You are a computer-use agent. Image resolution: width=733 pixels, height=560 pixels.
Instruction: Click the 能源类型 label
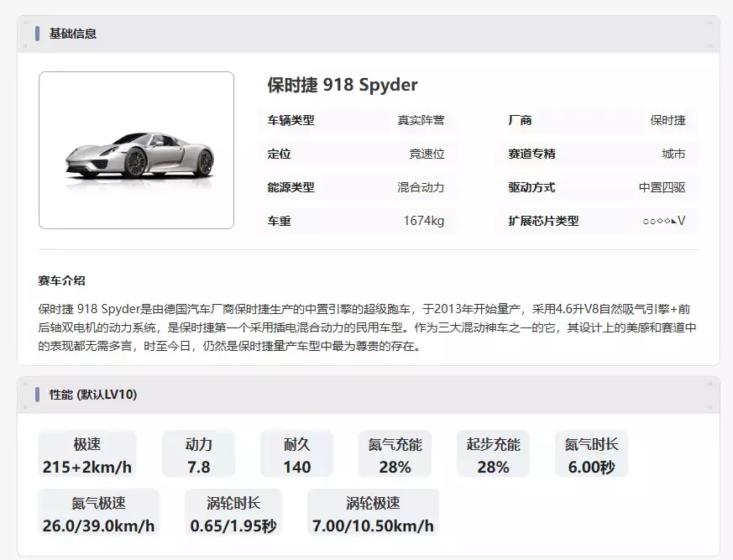(291, 187)
